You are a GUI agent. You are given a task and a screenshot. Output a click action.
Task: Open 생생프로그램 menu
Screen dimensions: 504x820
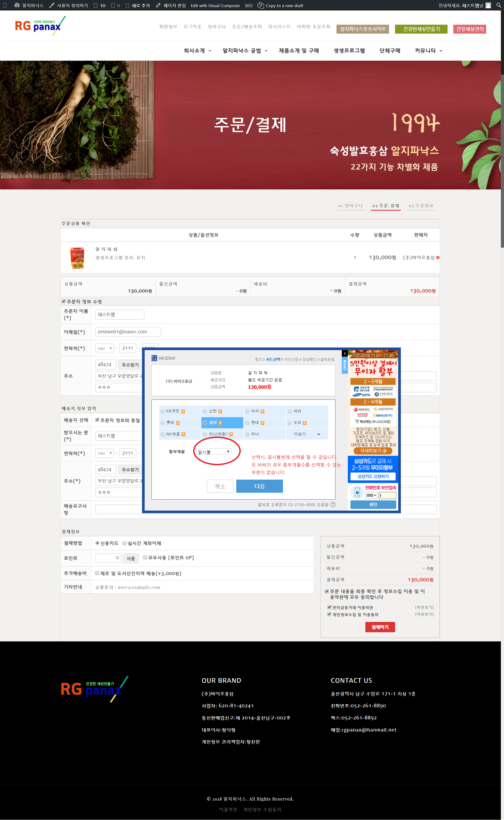[349, 51]
